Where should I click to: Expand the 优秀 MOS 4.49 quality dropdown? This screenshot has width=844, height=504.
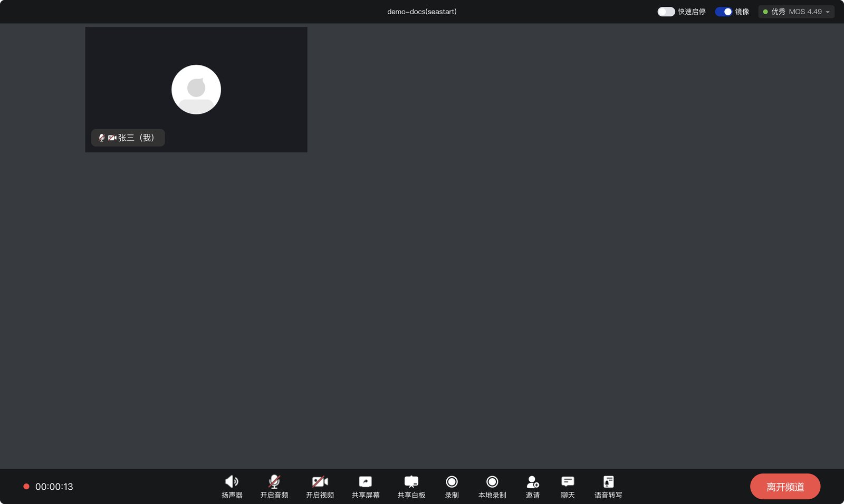(797, 12)
